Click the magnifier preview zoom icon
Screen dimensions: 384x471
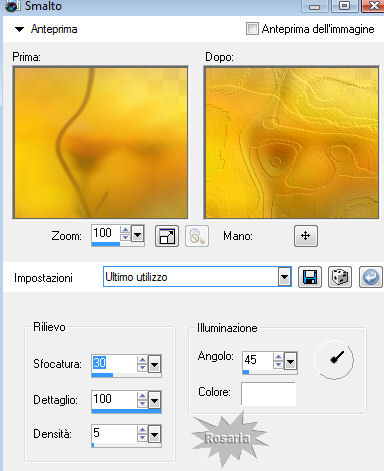pyautogui.click(x=197, y=236)
